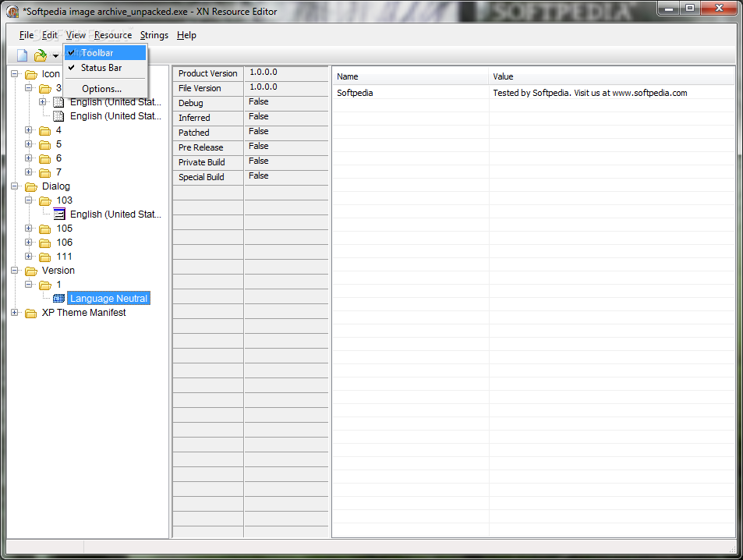The width and height of the screenshot is (743, 560).
Task: Expand icon folder 7
Action: click(28, 172)
